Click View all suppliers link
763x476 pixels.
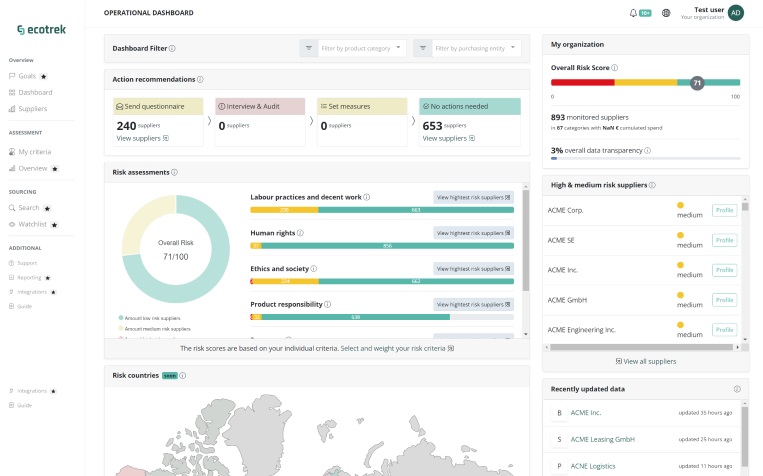coord(646,362)
